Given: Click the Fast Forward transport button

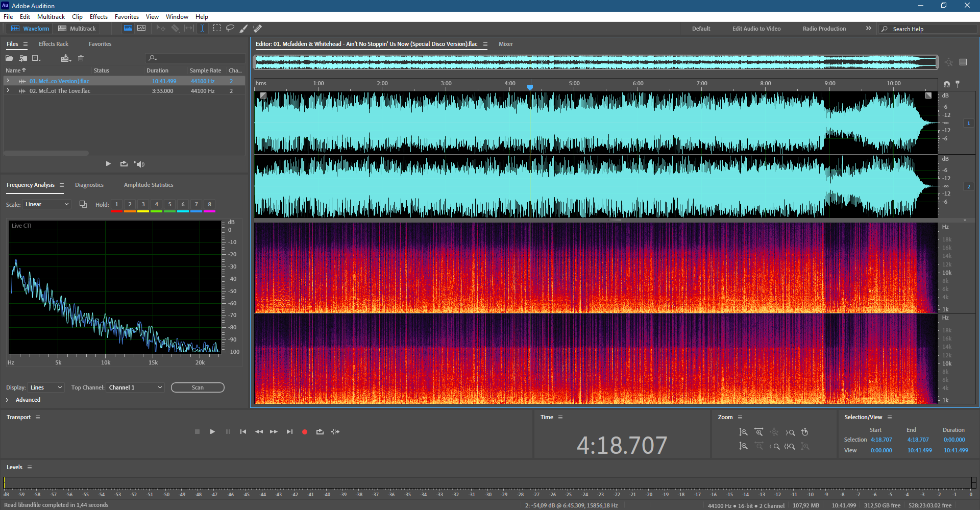Looking at the screenshot, I should pyautogui.click(x=274, y=432).
